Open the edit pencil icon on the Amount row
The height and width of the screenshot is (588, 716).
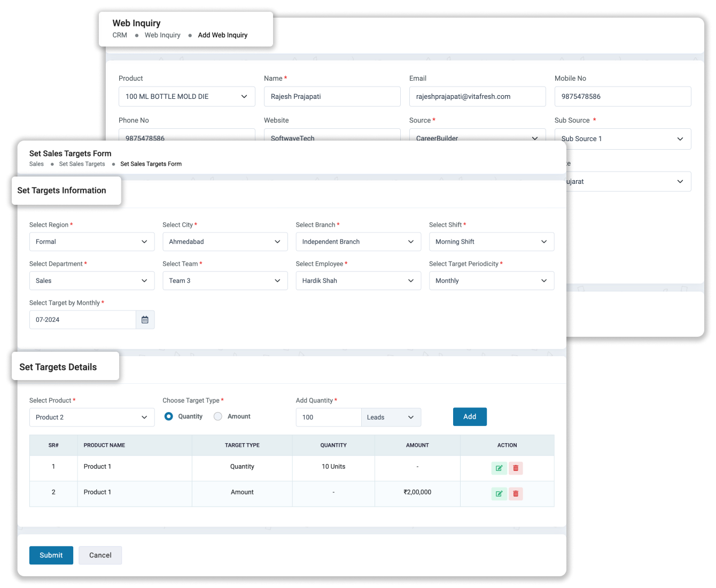point(499,493)
